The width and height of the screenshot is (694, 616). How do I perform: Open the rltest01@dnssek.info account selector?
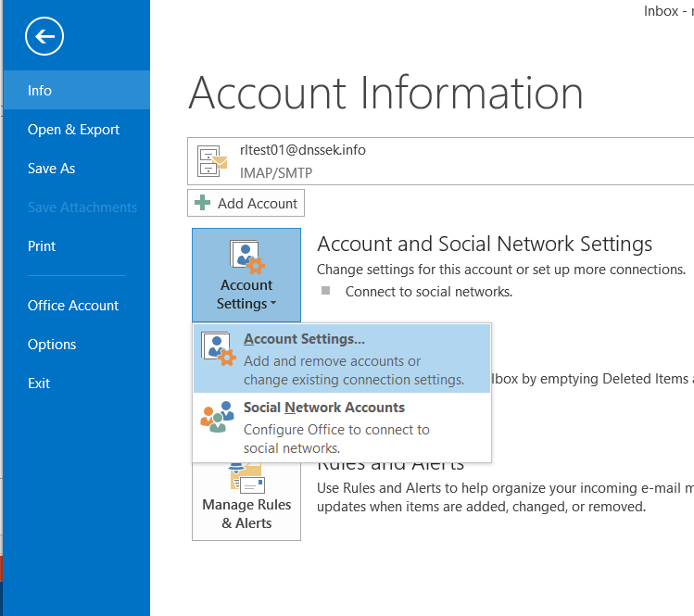click(440, 162)
